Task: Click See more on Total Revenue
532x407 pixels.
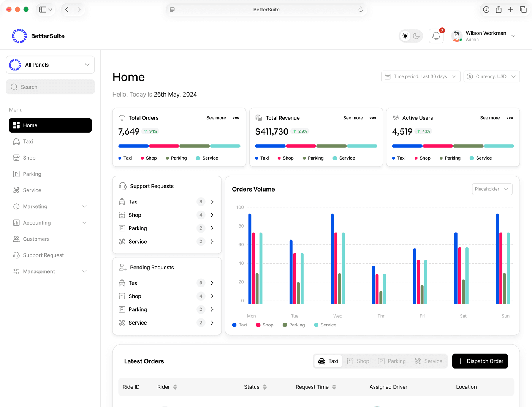Action: pyautogui.click(x=353, y=118)
